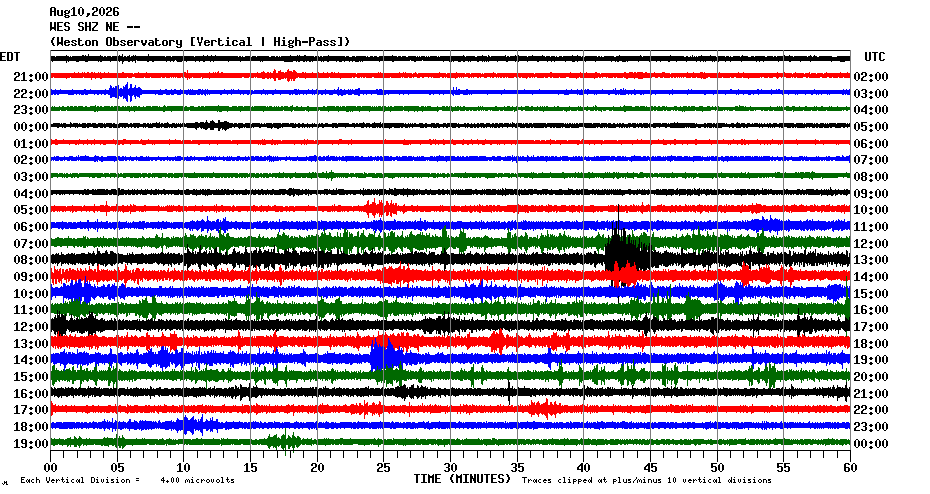Click the 18:00 EDT row label
930x494 pixels.
click(x=31, y=427)
